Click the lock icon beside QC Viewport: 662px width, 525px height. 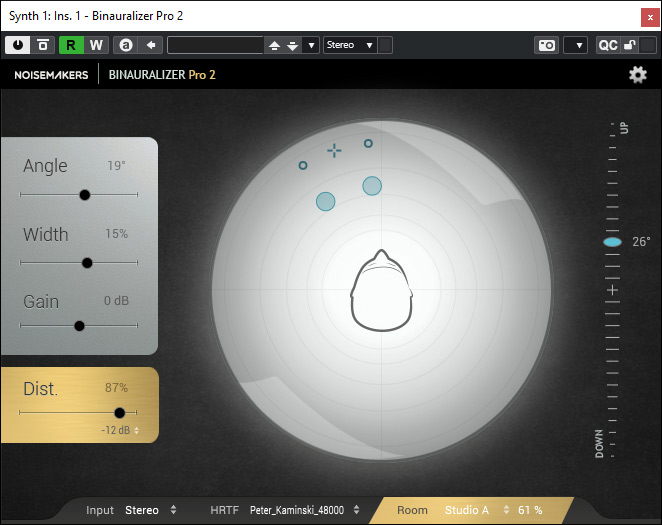630,45
